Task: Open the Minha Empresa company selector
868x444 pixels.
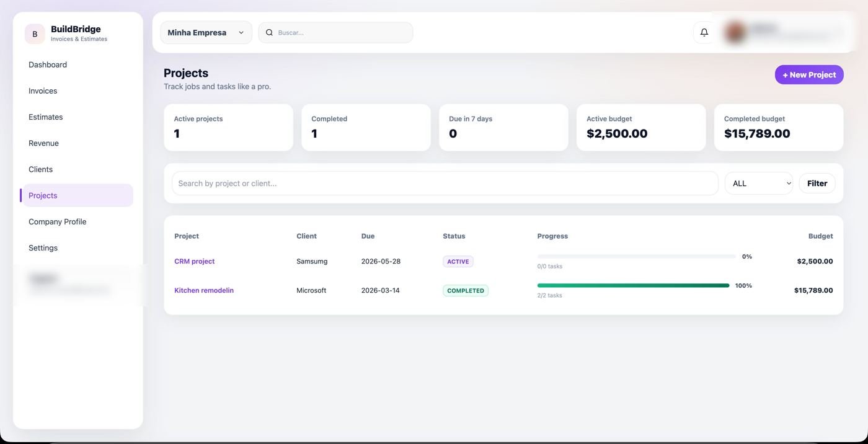Action: [206, 32]
